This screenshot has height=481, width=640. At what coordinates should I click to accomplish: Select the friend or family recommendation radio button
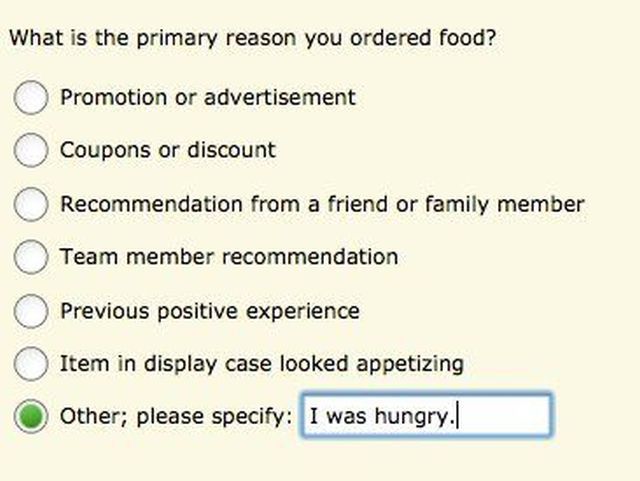[x=32, y=204]
